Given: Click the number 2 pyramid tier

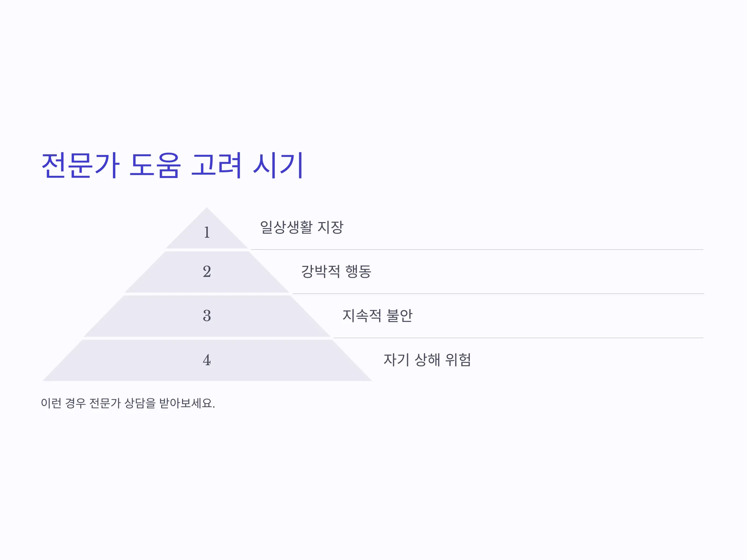Looking at the screenshot, I should pyautogui.click(x=207, y=272).
